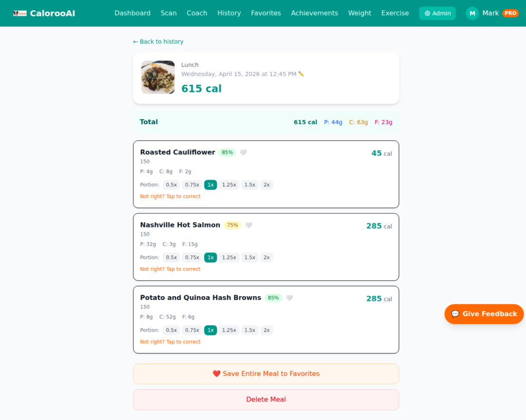Edit meal date with pencil icon
The image size is (526, 420).
(302, 74)
